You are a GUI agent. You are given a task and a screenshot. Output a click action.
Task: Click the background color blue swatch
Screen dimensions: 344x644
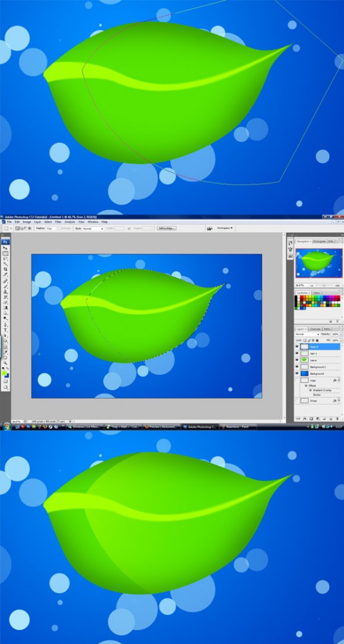coord(7,376)
